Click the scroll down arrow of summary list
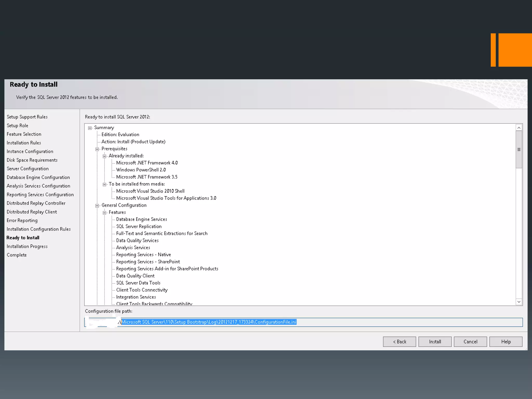This screenshot has width=532, height=399. click(519, 302)
